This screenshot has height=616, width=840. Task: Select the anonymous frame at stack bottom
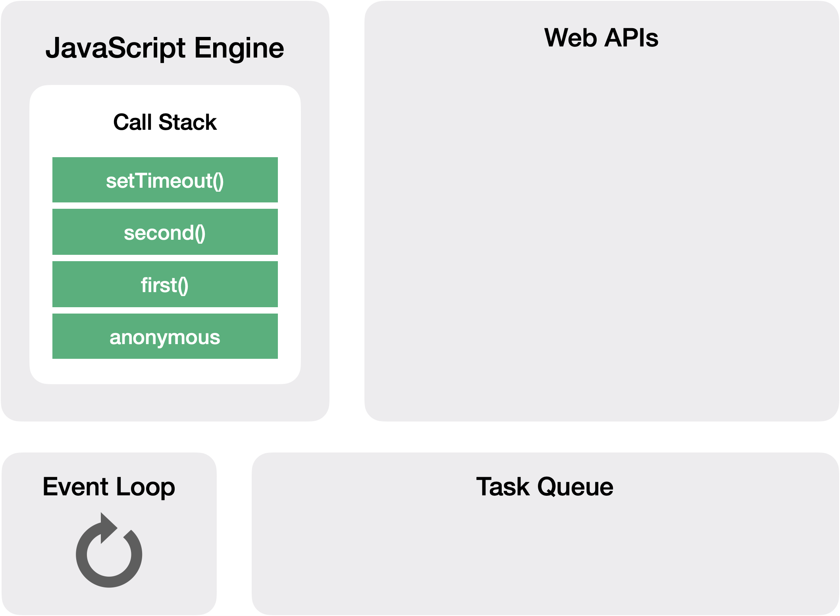click(x=165, y=337)
